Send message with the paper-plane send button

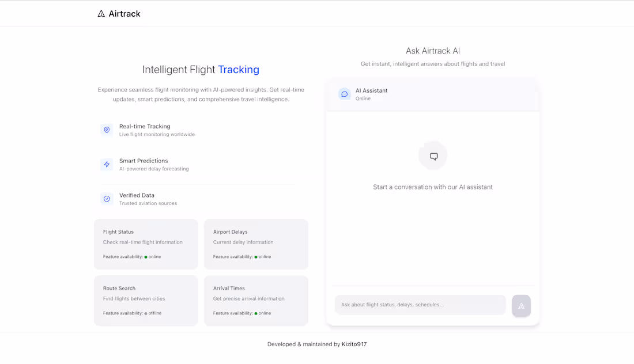click(x=521, y=306)
